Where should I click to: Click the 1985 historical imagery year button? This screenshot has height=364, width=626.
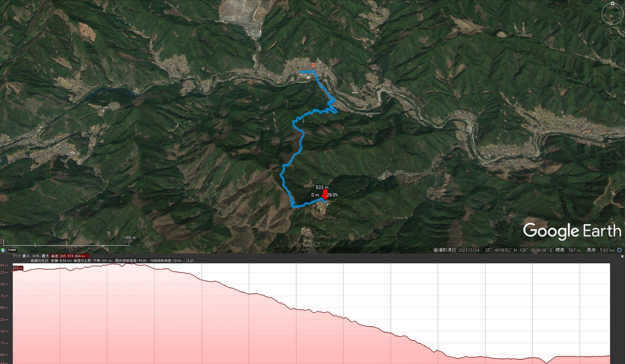[12, 250]
